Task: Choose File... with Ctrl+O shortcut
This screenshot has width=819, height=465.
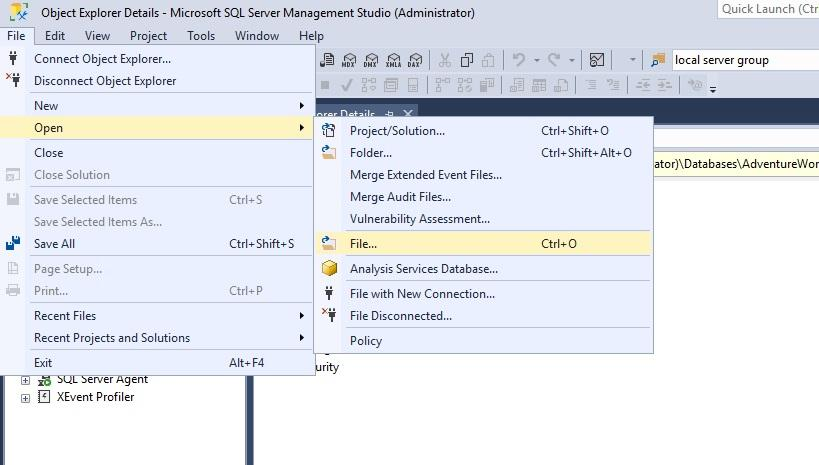Action: [484, 243]
